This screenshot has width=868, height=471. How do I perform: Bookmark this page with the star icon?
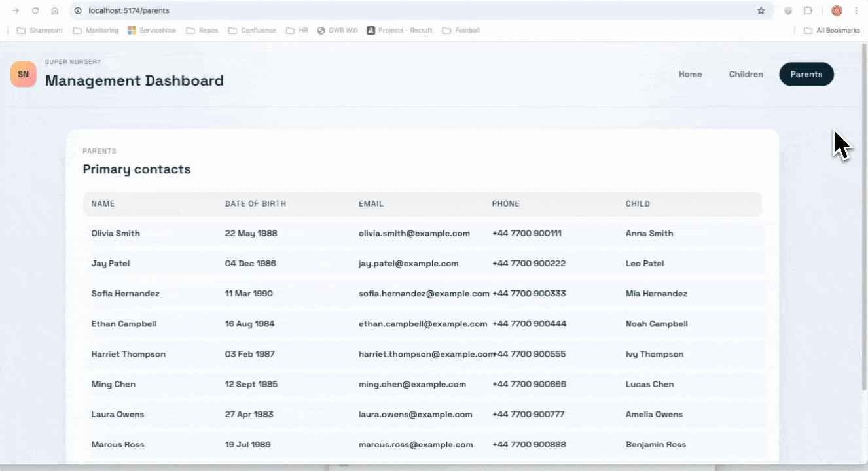click(x=760, y=10)
